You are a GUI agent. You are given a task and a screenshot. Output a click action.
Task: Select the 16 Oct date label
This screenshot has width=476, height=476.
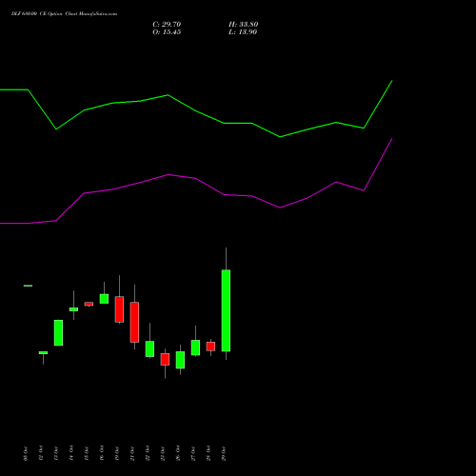tap(102, 453)
